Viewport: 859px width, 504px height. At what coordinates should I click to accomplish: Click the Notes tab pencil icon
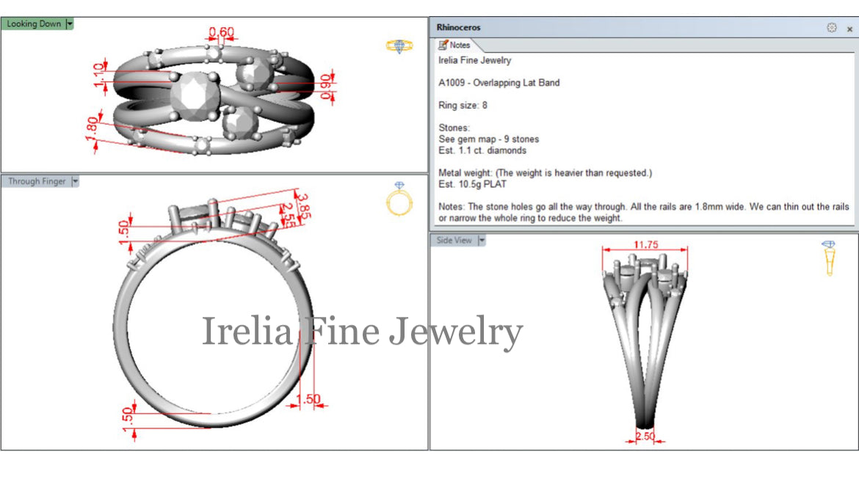point(443,45)
